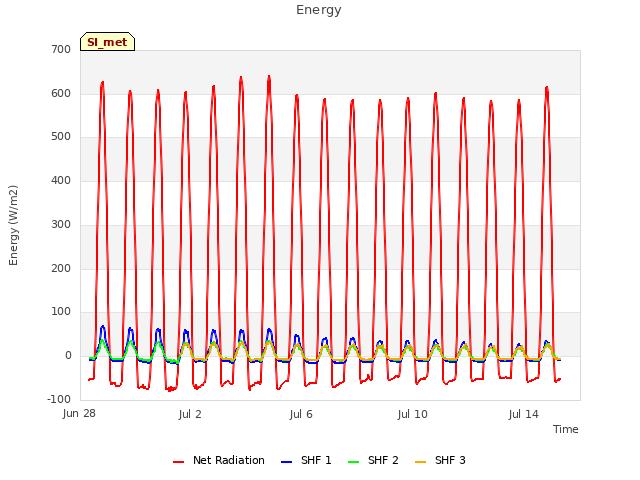This screenshot has height=480, width=640.
Task: Click the 300 y-axis tick label
Action: click(61, 224)
